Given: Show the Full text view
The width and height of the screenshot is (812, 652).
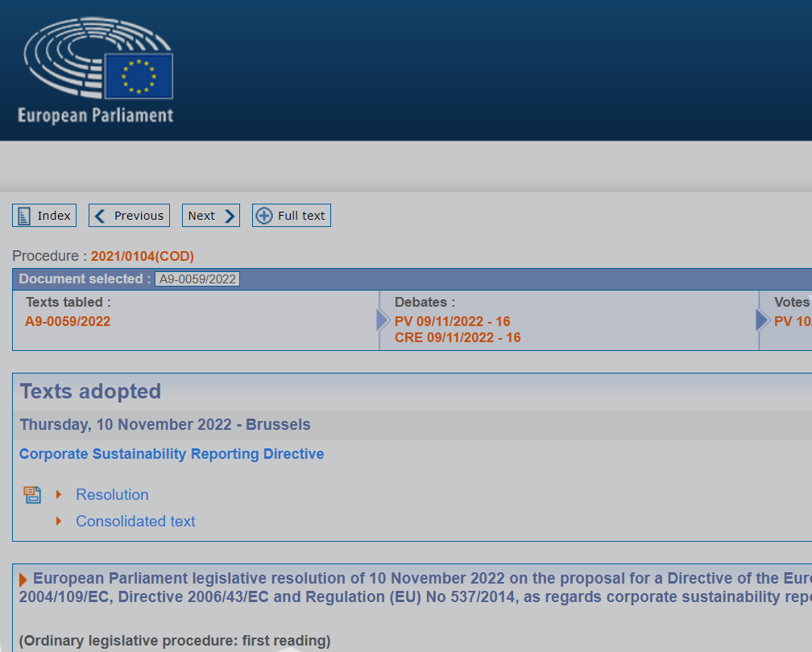Looking at the screenshot, I should (x=291, y=216).
